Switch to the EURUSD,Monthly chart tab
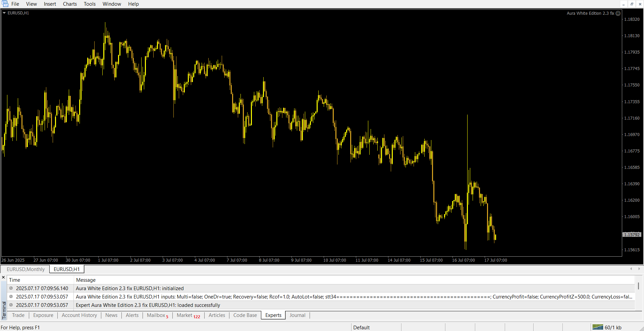The width and height of the screenshot is (644, 331). pos(25,269)
